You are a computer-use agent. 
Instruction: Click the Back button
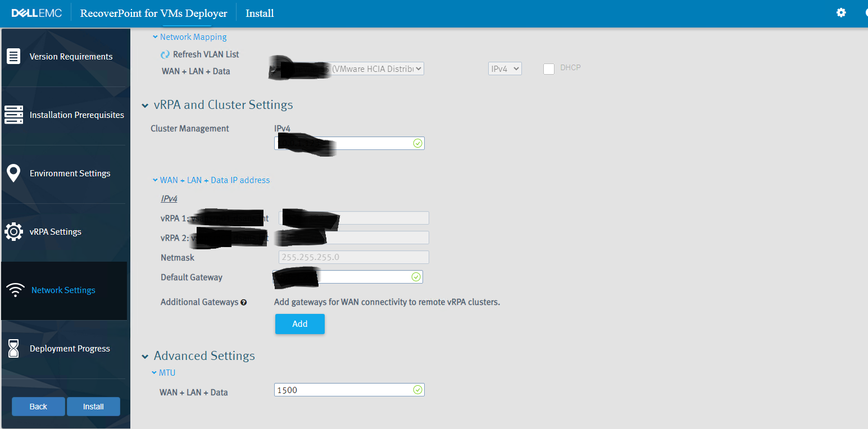click(x=38, y=407)
